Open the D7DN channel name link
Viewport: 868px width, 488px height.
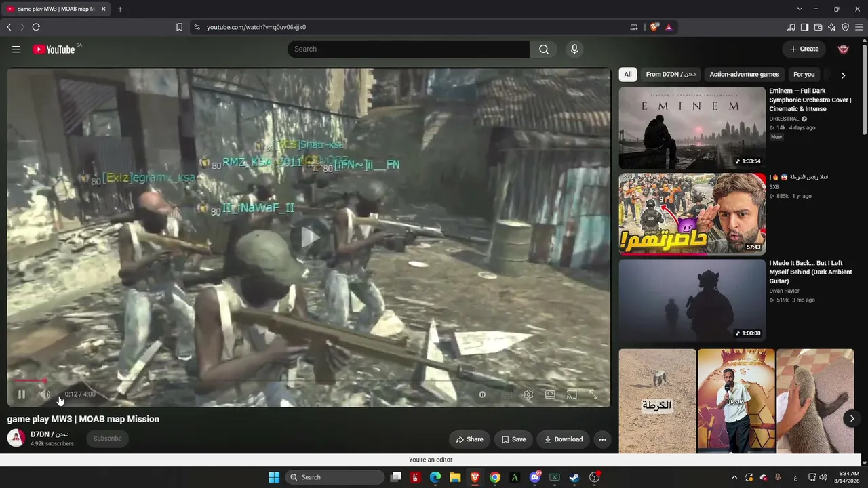point(50,434)
